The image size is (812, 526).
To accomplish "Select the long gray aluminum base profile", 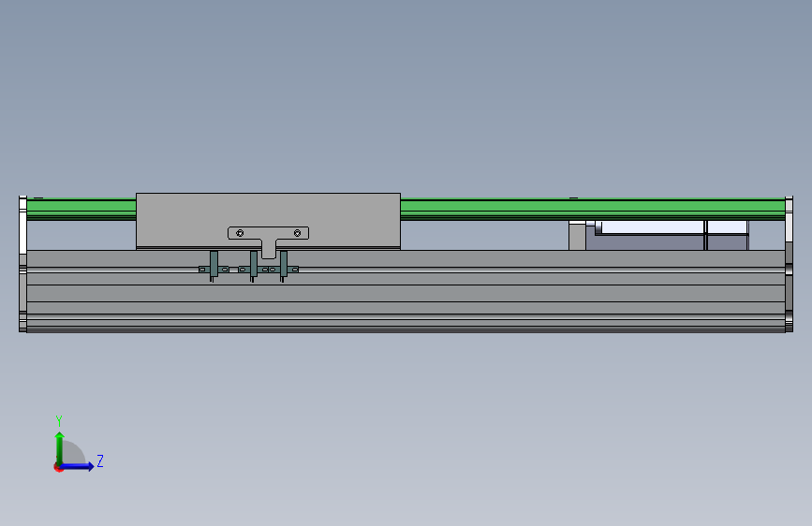I will click(406, 291).
